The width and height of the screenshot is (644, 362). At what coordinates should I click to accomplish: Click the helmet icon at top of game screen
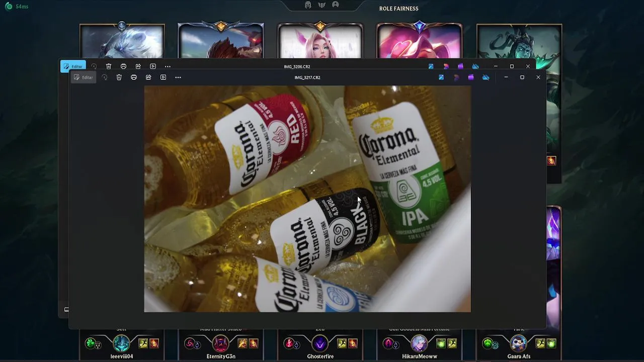[x=308, y=5]
